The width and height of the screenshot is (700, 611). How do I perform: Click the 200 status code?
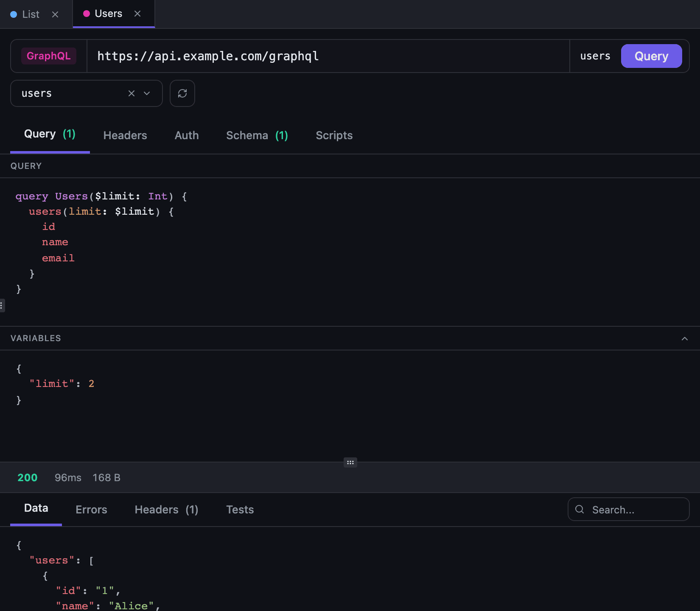[28, 478]
